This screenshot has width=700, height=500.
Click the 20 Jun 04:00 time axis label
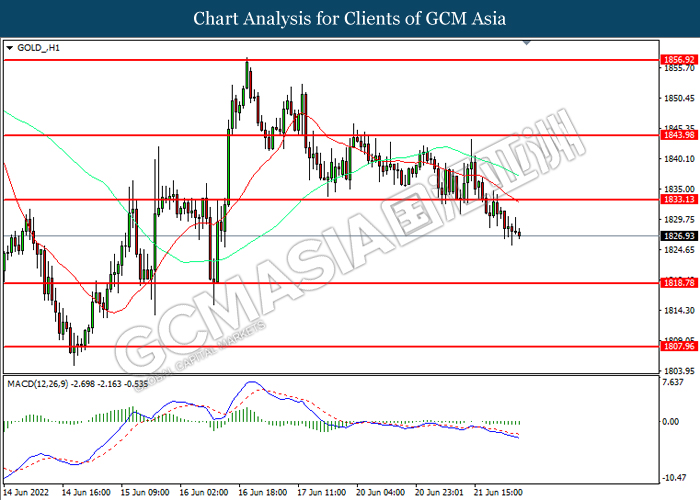(380, 492)
